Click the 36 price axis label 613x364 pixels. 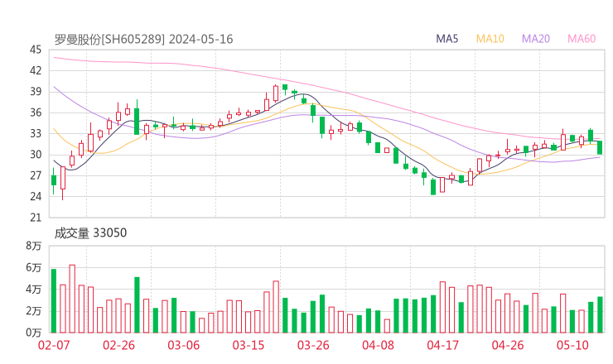pos(36,113)
